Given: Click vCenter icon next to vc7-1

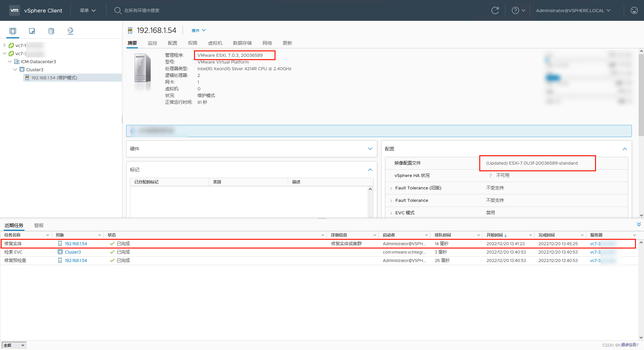Looking at the screenshot, I should [x=11, y=45].
